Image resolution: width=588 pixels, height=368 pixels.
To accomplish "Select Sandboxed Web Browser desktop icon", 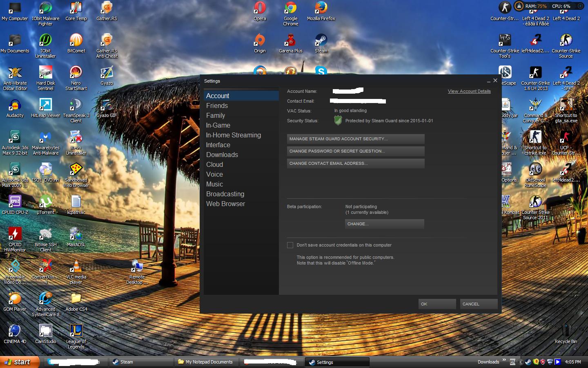I will [x=76, y=175].
